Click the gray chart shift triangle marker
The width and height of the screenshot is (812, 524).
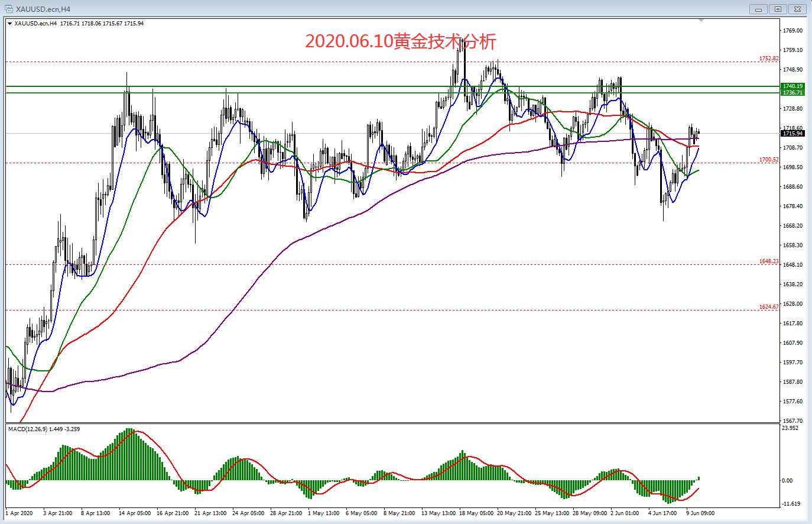701,21
